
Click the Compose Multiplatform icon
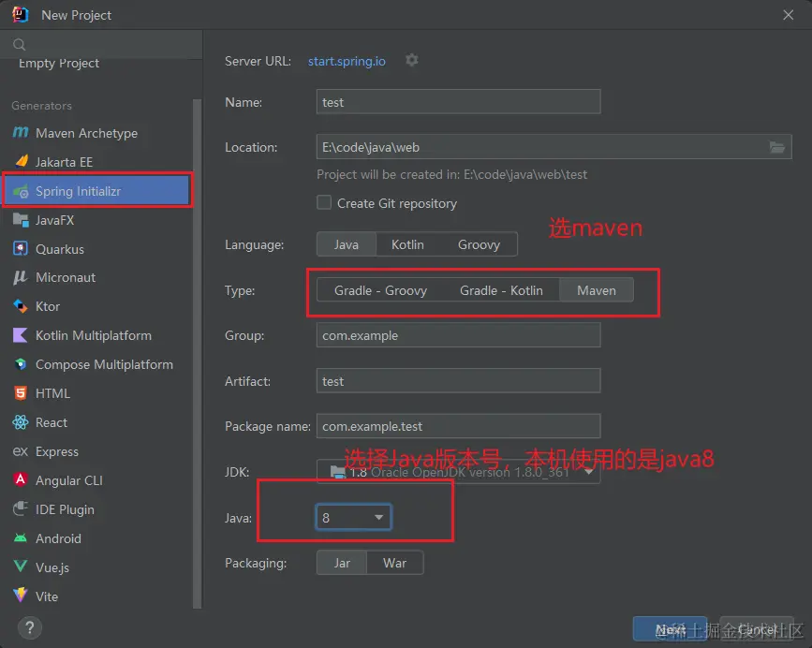(x=21, y=364)
